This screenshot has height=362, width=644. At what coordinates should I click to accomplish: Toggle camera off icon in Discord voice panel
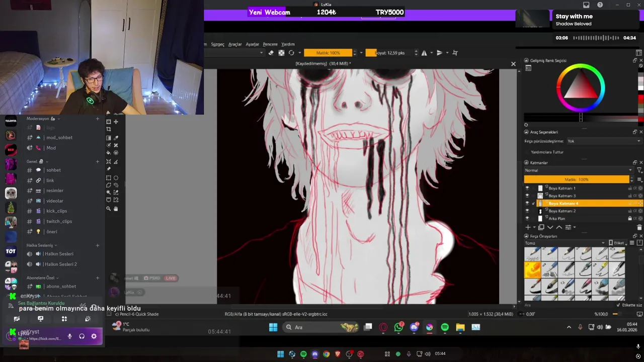17,318
